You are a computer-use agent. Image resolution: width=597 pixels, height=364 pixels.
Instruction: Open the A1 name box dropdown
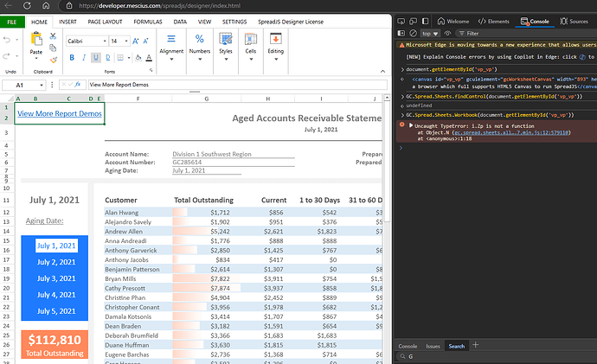(x=42, y=85)
